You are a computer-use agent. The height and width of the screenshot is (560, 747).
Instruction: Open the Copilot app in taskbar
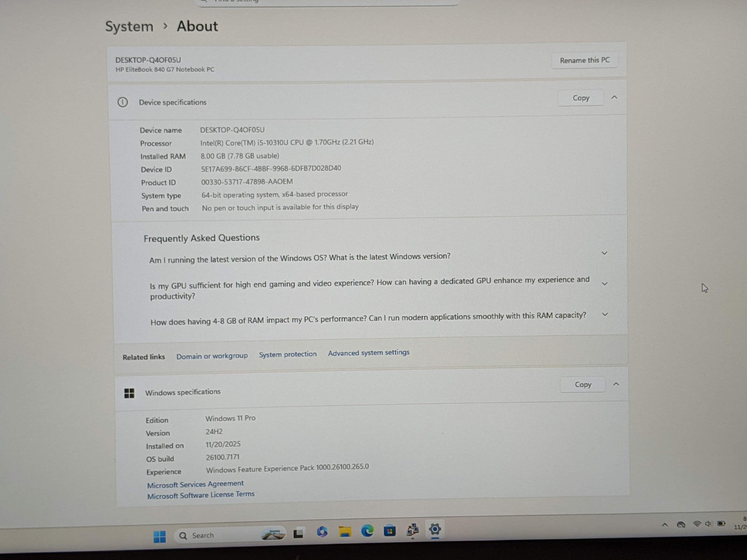tap(322, 532)
